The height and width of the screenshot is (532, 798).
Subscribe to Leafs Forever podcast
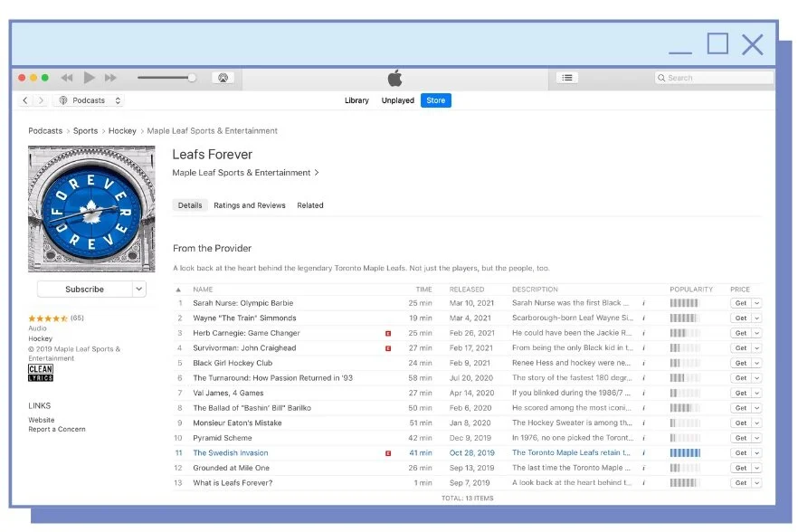(84, 289)
